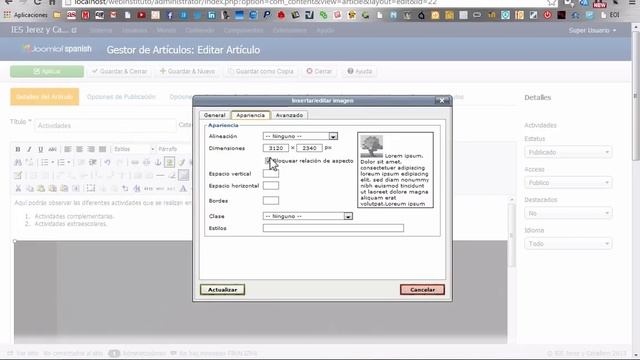Open Ayuda help button
Screen dimensions: 640x360
tap(360, 71)
